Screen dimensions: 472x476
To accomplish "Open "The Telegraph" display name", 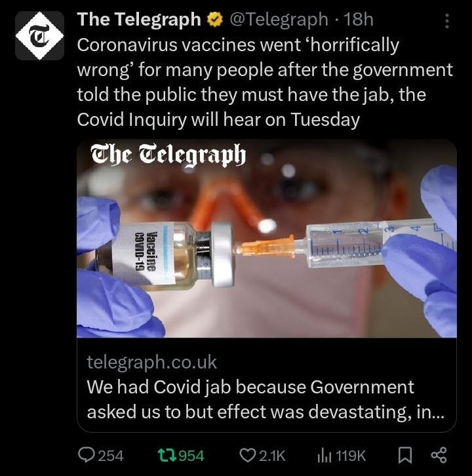I will click(x=139, y=20).
